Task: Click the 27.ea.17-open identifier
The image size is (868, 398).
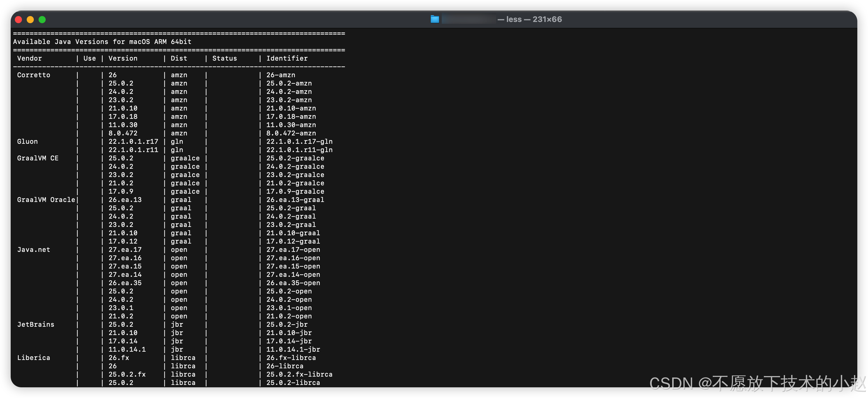Action: [x=293, y=249]
